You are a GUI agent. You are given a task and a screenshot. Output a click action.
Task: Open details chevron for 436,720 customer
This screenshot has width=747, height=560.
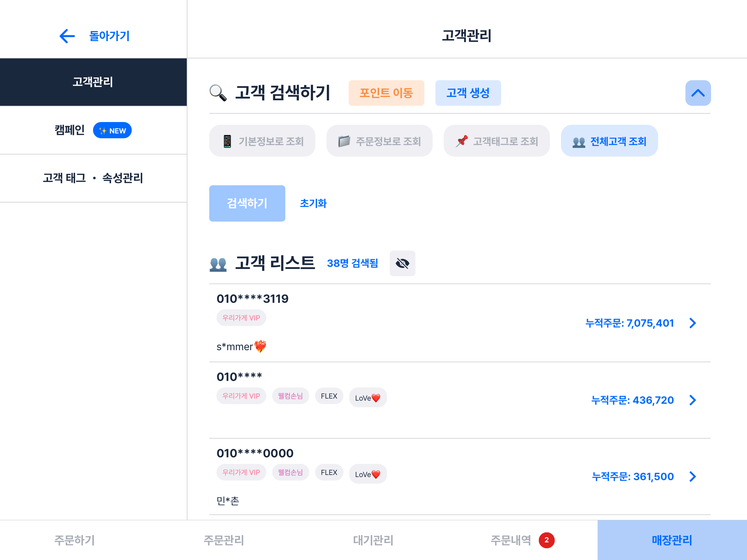coord(692,400)
